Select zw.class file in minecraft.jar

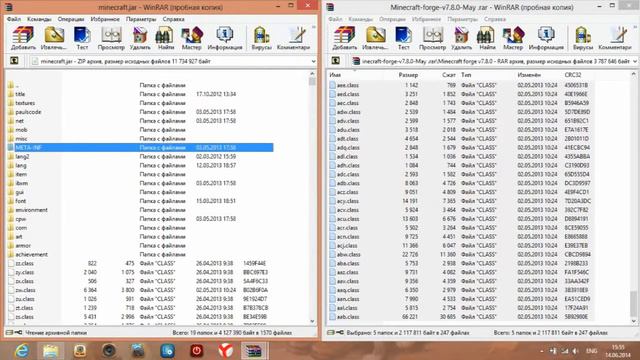click(25, 290)
